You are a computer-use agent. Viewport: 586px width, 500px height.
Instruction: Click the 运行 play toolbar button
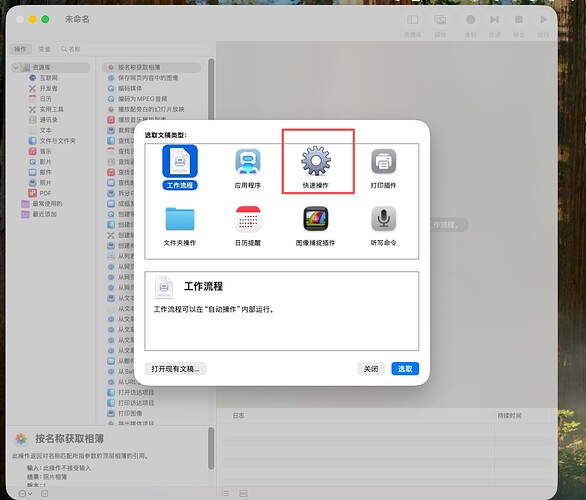pos(543,19)
